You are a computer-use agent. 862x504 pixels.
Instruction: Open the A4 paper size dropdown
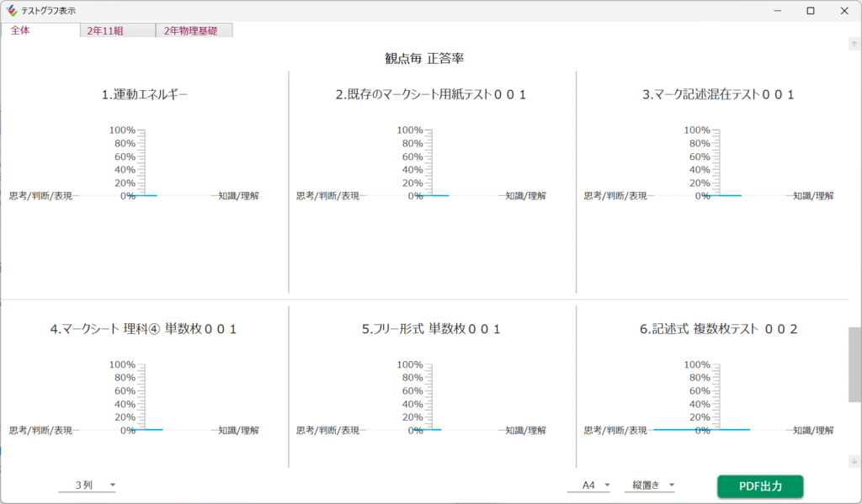(x=589, y=485)
